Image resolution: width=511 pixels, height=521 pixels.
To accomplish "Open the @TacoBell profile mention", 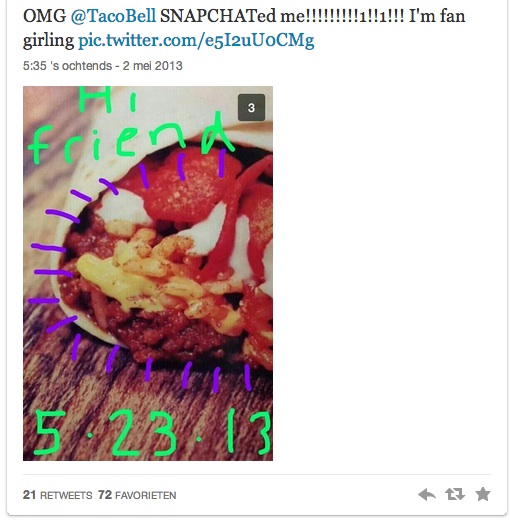I will [113, 16].
